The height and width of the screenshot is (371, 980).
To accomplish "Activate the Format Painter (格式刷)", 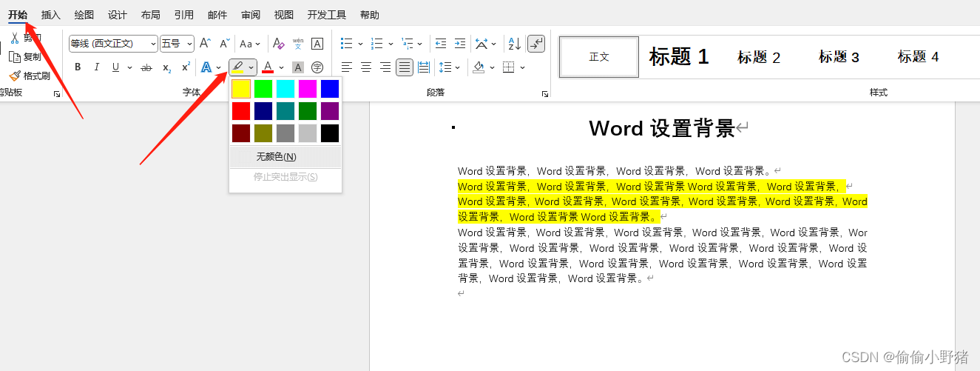I will pyautogui.click(x=30, y=76).
